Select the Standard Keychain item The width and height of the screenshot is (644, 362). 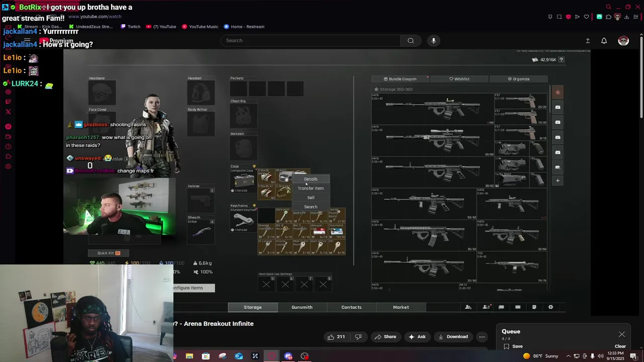244,220
